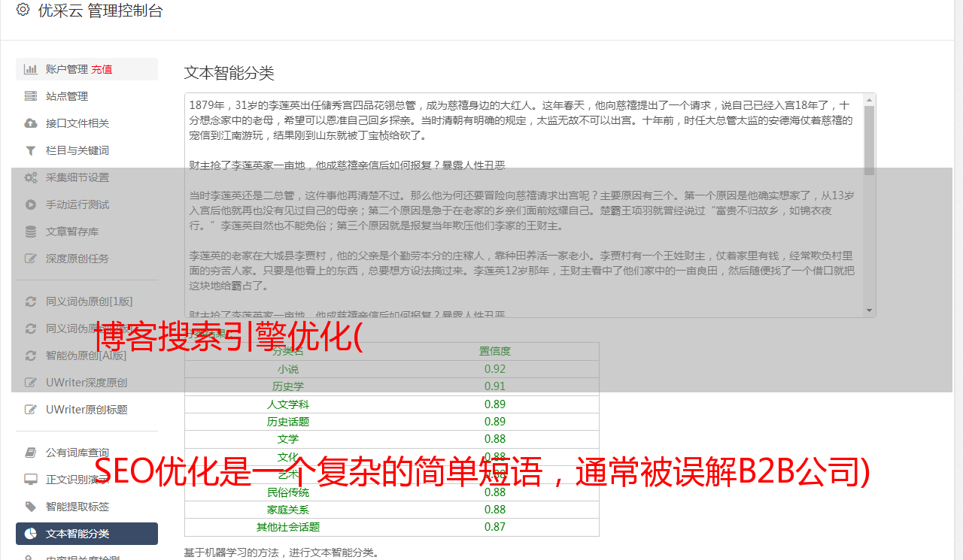The width and height of the screenshot is (963, 560).
Task: Click the 置信度 column header
Action: tap(495, 351)
